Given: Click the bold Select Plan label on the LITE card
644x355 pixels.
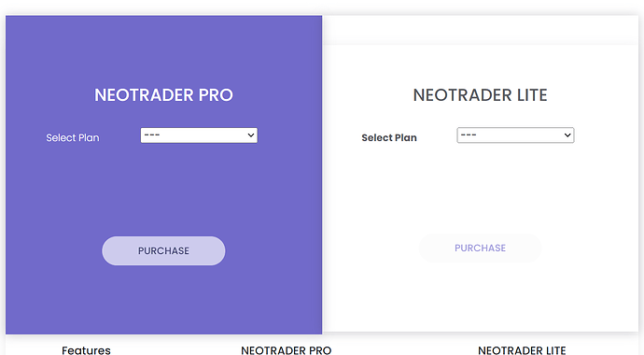Looking at the screenshot, I should point(389,137).
